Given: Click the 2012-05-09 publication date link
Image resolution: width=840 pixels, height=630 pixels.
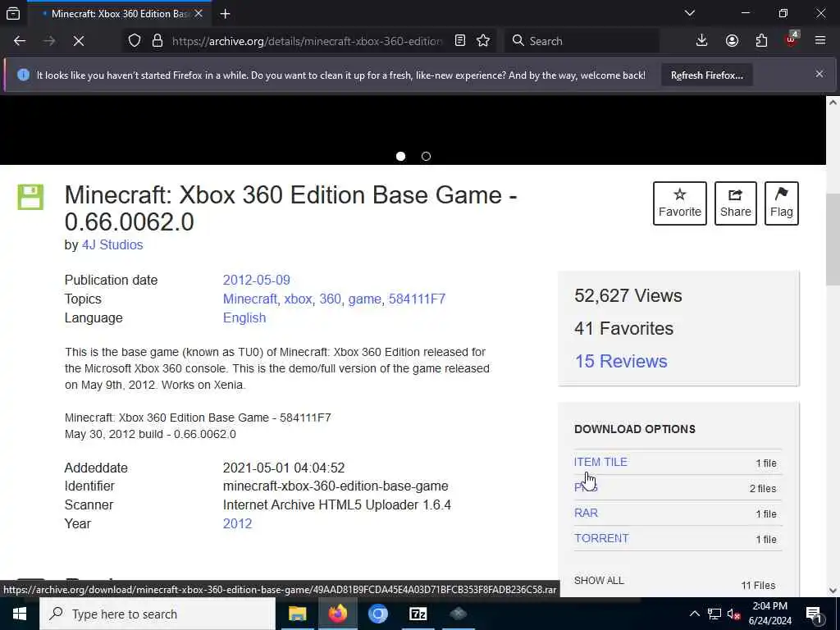Looking at the screenshot, I should point(256,281).
